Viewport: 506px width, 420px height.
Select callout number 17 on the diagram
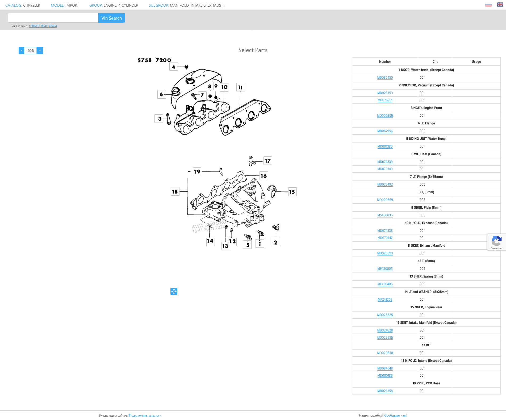click(x=267, y=161)
